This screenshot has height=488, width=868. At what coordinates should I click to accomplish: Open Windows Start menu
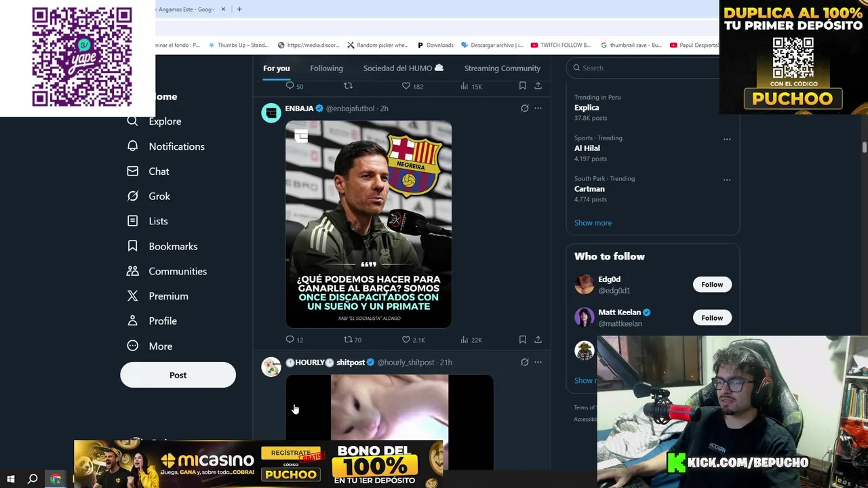[x=11, y=479]
